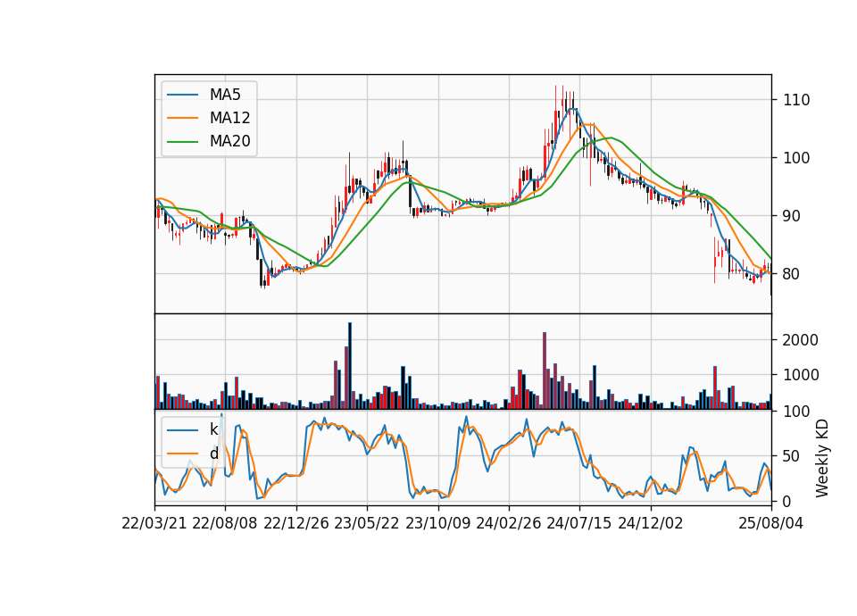Click the MA20 legend label
This screenshot has height=616, width=857.
(x=229, y=142)
